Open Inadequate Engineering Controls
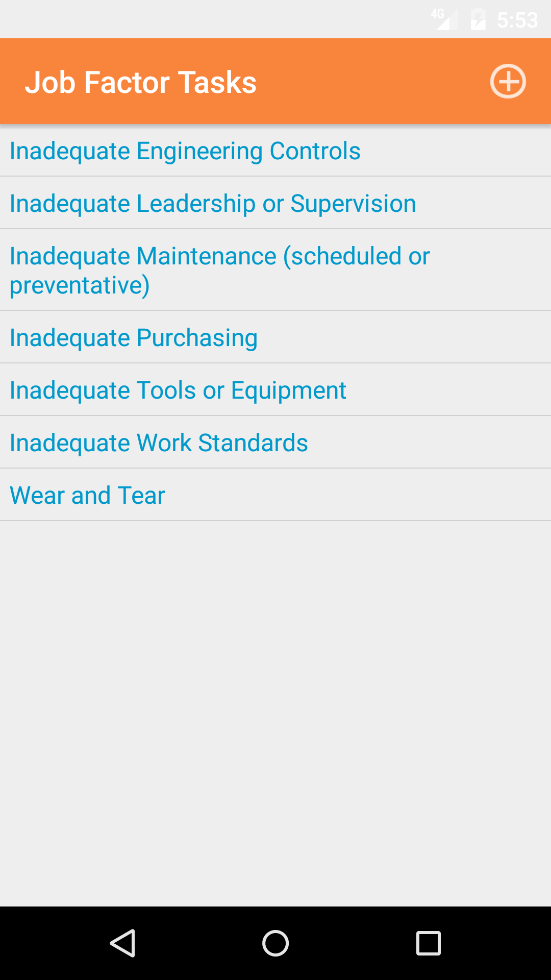Image resolution: width=551 pixels, height=980 pixels. click(x=185, y=151)
